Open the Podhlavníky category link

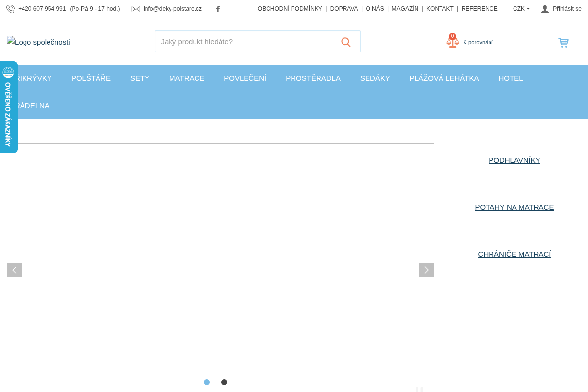click(514, 160)
